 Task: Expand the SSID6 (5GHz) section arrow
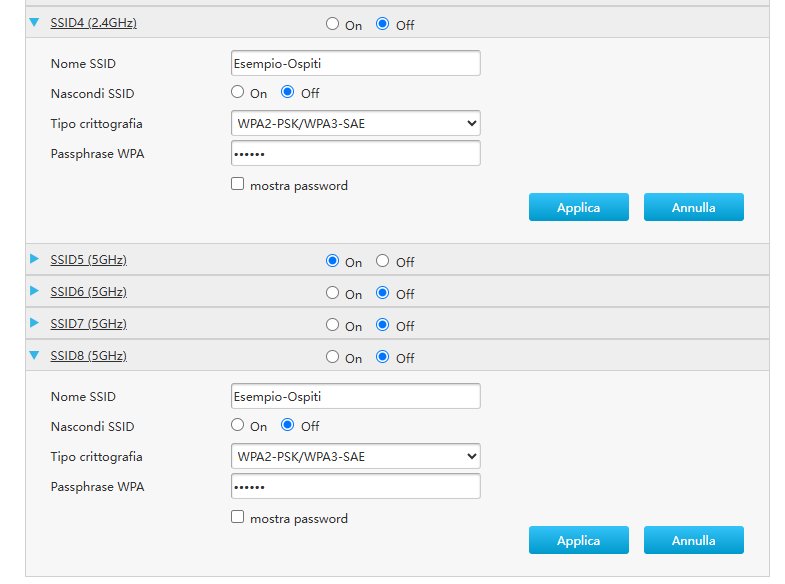click(x=34, y=292)
